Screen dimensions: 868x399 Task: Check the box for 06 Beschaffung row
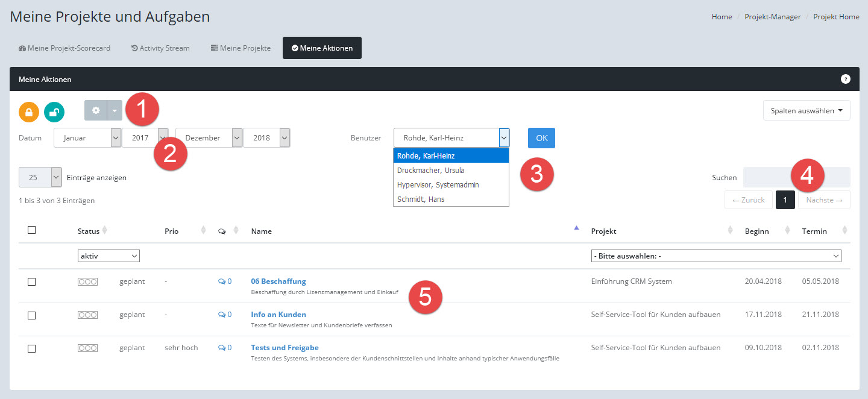click(x=32, y=281)
